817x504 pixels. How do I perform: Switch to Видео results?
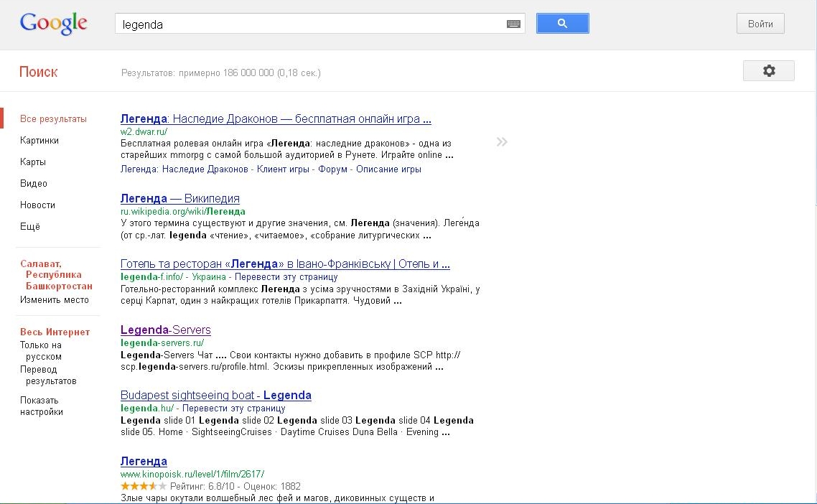33,184
